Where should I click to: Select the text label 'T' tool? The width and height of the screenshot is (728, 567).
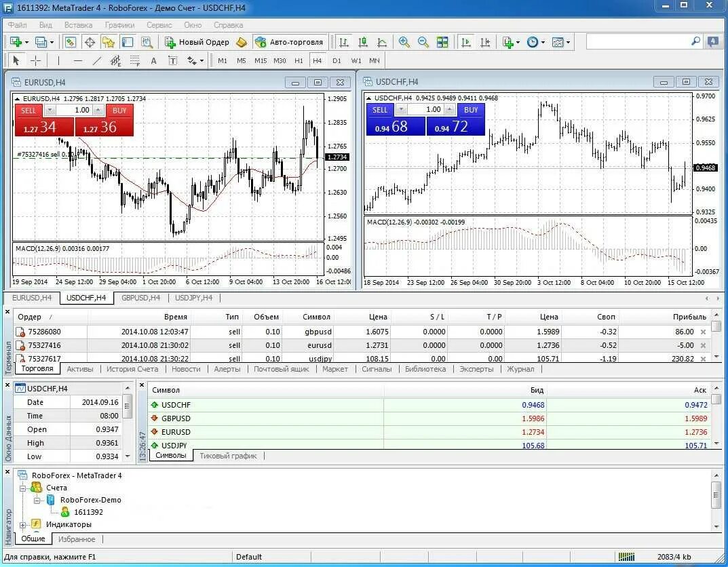(x=173, y=60)
